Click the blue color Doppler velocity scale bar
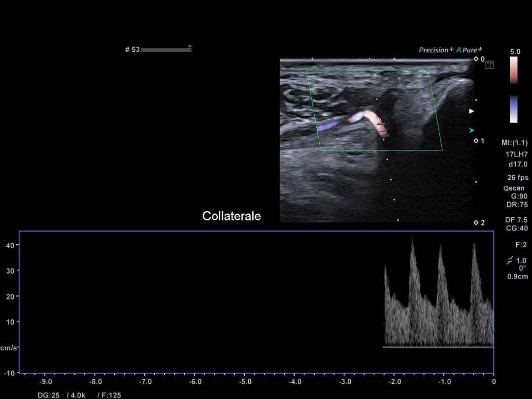Viewport: 532px width, 399px height. pos(514,108)
